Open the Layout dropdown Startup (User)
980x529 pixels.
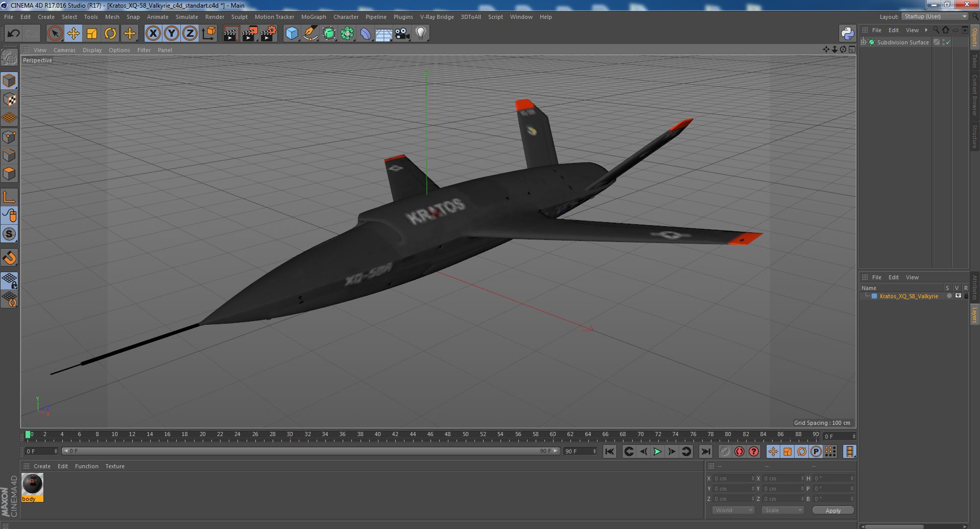tap(935, 16)
